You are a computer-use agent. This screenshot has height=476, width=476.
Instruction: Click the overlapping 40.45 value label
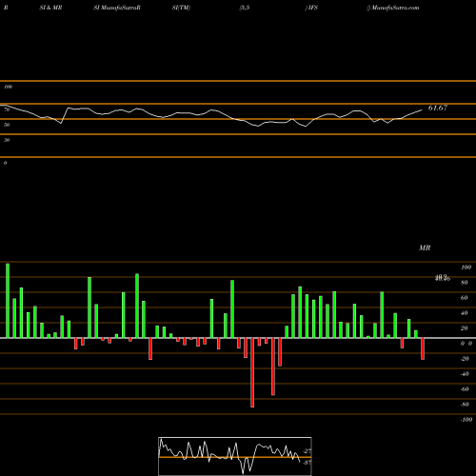(x=443, y=278)
